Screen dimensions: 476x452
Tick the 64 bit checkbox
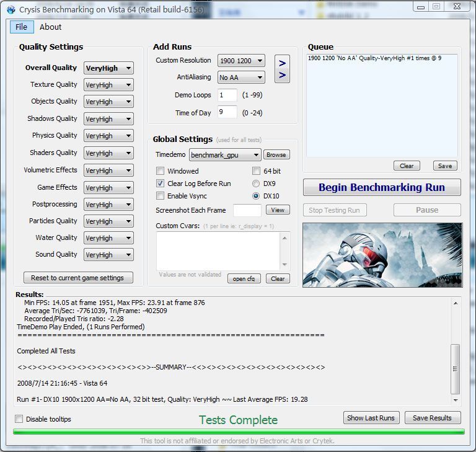click(257, 171)
